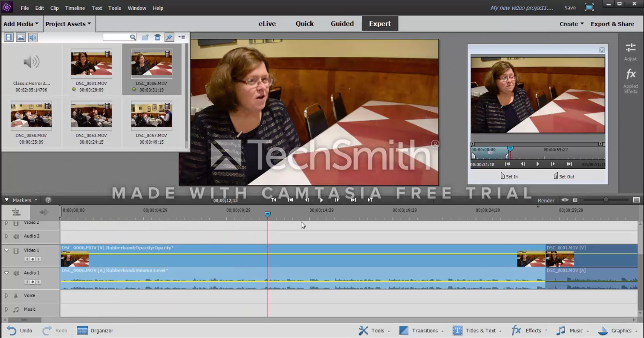Toggle audio filter in Project Assets

point(32,37)
